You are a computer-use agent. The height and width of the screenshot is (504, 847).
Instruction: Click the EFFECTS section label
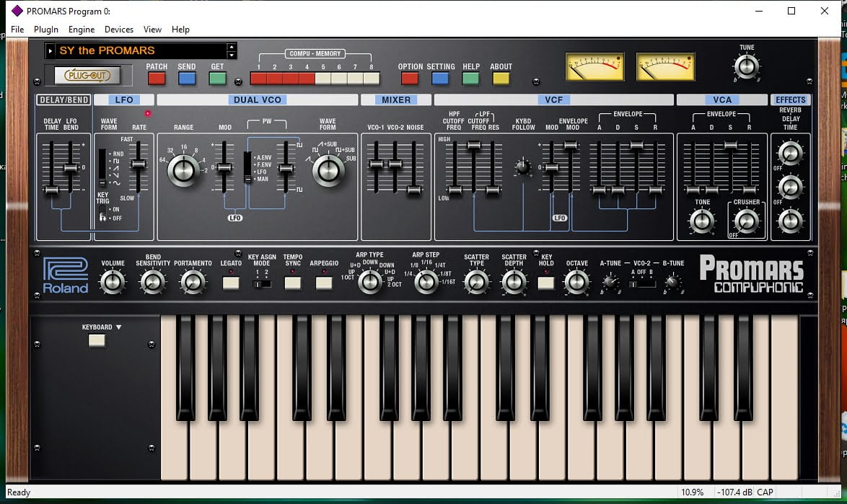coord(790,100)
